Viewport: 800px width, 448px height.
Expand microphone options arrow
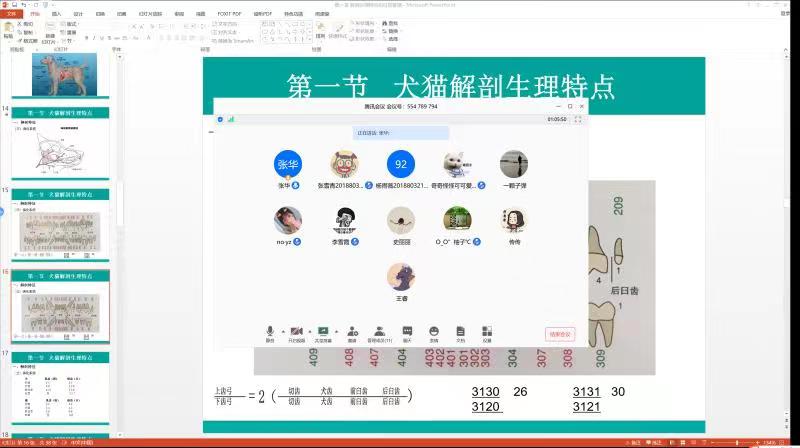pos(282,330)
